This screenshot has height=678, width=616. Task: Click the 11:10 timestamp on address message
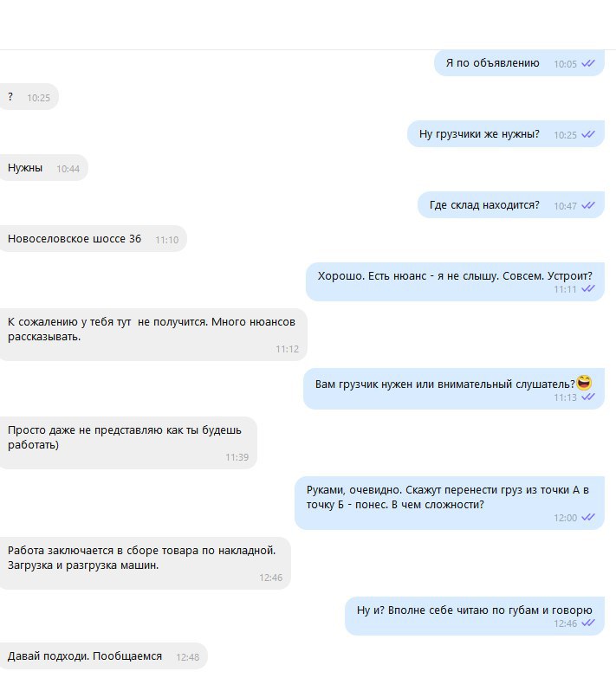(x=167, y=240)
